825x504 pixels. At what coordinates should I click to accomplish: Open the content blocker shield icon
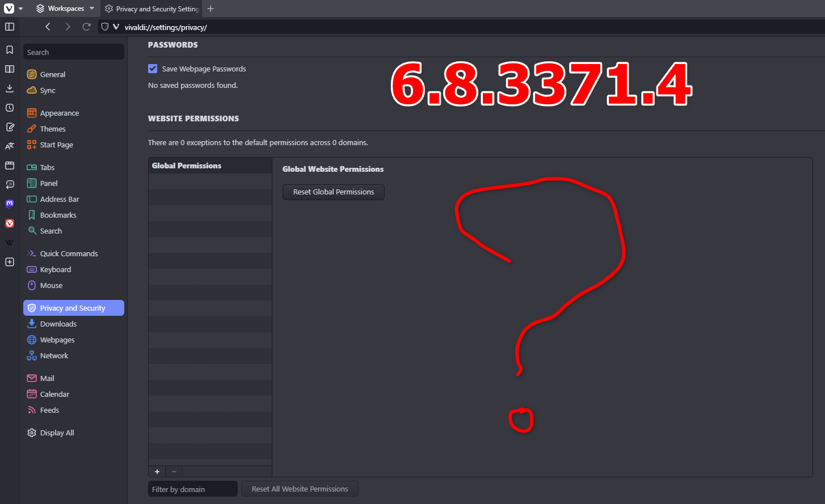click(105, 27)
